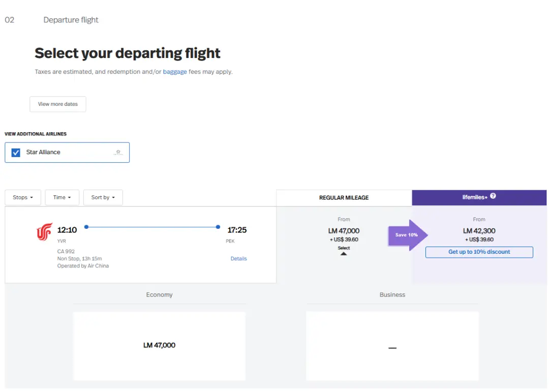This screenshot has width=549, height=392.
Task: Click Get up to 10% discount button
Action: [x=479, y=252]
